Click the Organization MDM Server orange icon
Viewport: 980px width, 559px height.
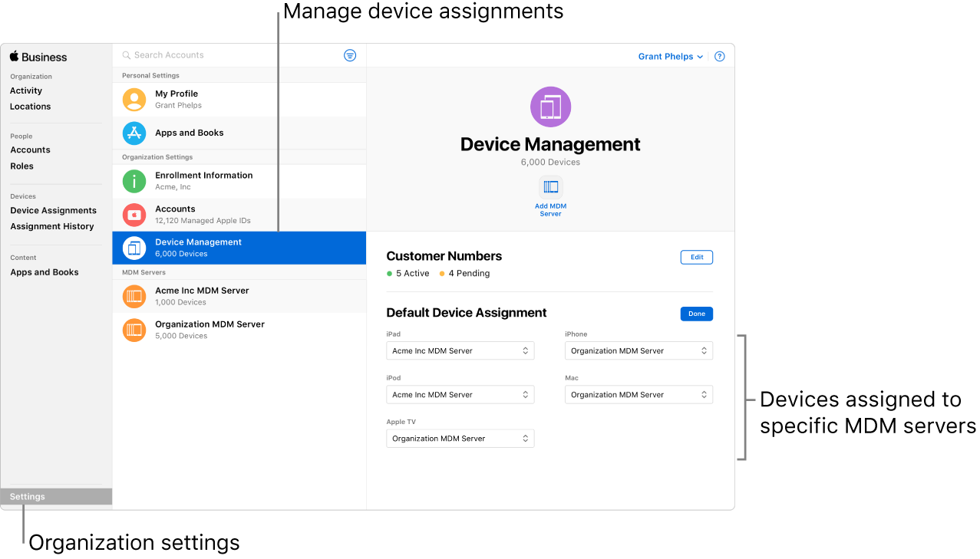click(134, 330)
